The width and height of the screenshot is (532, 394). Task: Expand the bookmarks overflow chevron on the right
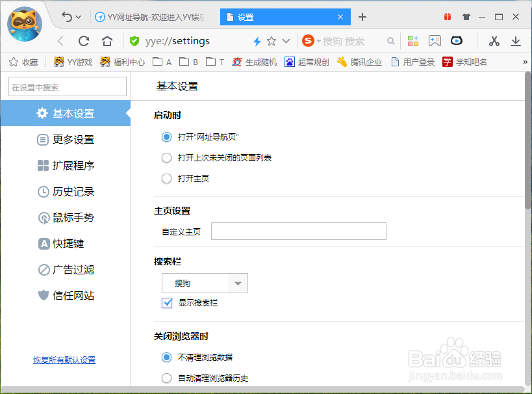click(x=524, y=62)
